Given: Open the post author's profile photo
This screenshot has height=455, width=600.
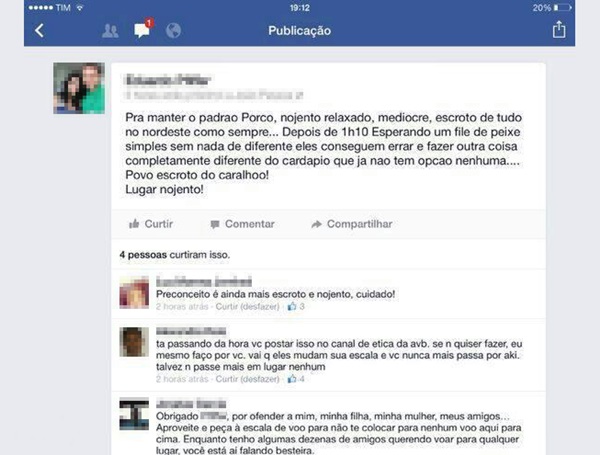Looking at the screenshot, I should (x=79, y=88).
